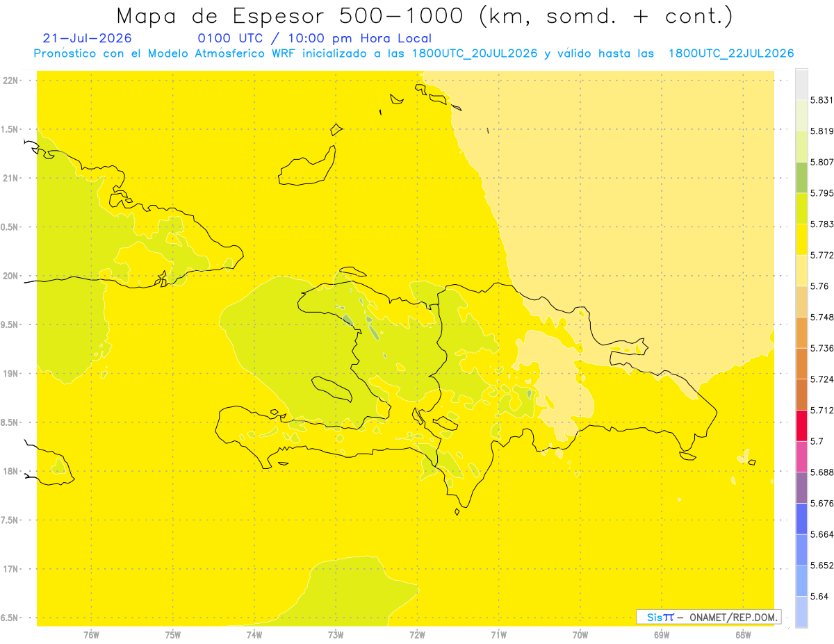
Task: Pick the purple 5.676–5.688 legend swatch
Action: pos(801,488)
